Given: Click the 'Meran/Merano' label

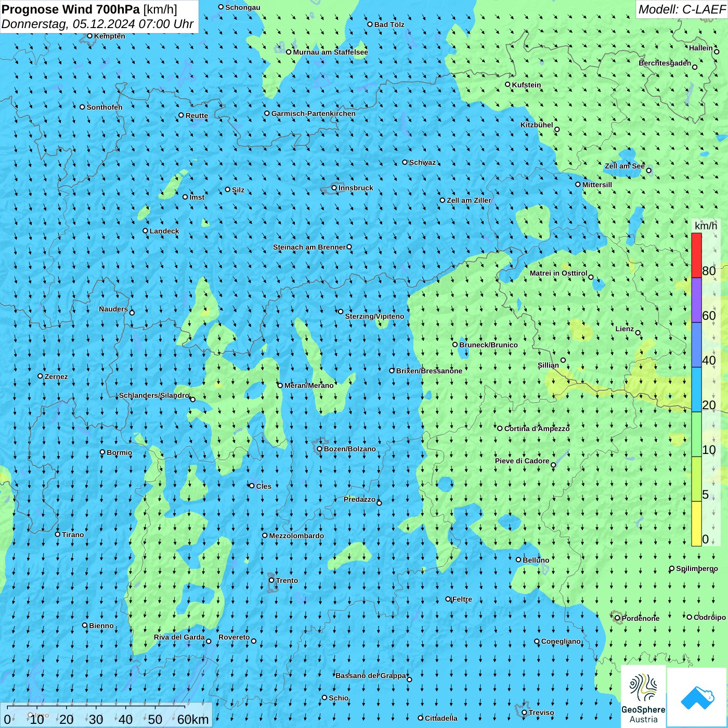Looking at the screenshot, I should pyautogui.click(x=309, y=385).
